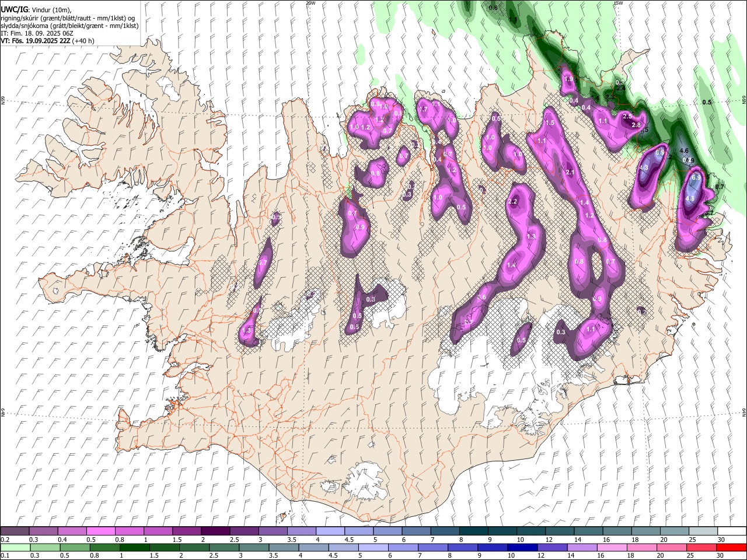
Task: Click the '4.6' precipitation value on the map
Action: click(x=685, y=150)
